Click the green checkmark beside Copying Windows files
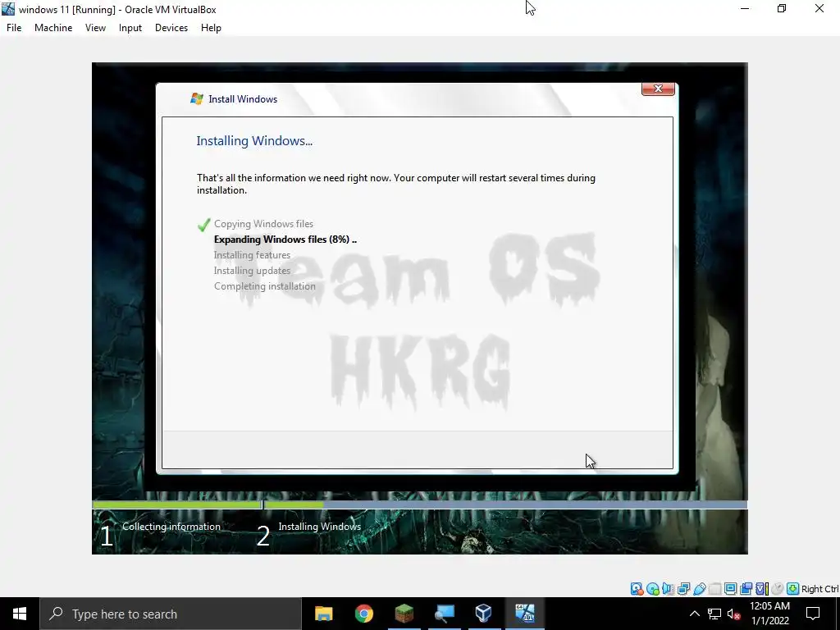840x630 pixels. coord(203,225)
